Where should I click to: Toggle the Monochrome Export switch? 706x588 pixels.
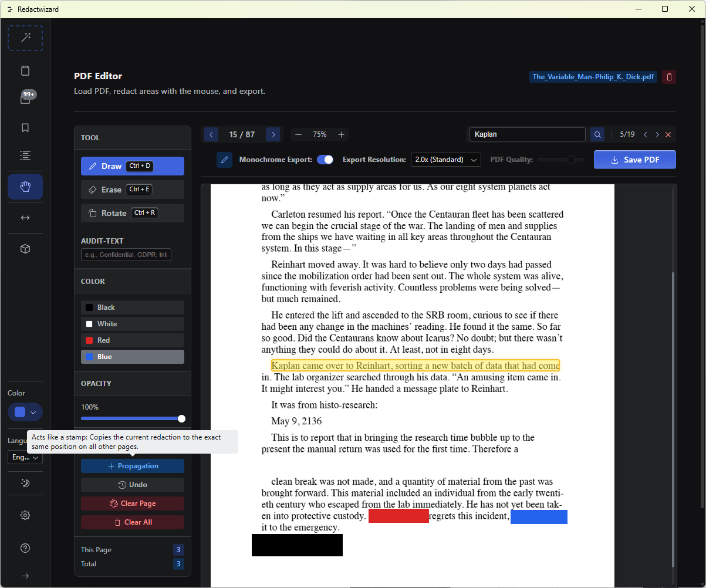pos(325,160)
